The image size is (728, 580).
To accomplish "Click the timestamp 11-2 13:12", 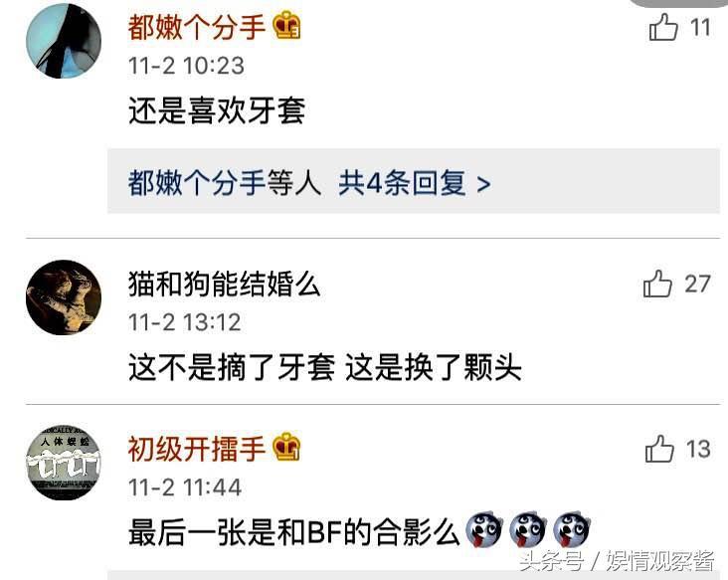I will coord(185,321).
